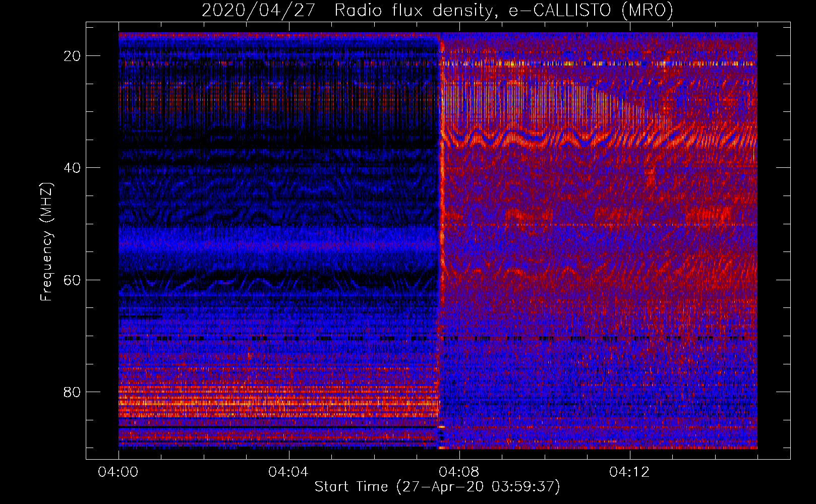Image resolution: width=816 pixels, height=504 pixels.
Task: Click the 80 MHz frequency tick label
Action: click(72, 392)
